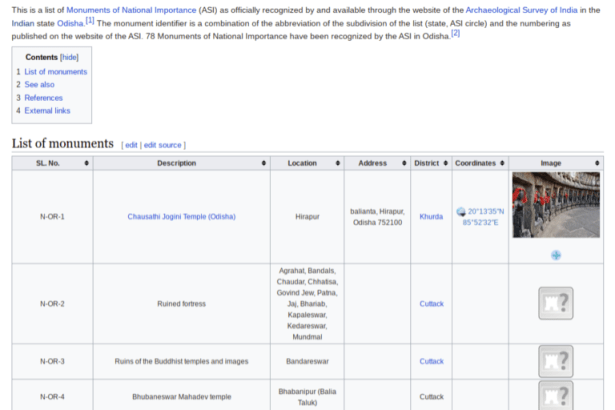Click the globe icon beside coordinates
615x410 pixels.
tap(461, 211)
